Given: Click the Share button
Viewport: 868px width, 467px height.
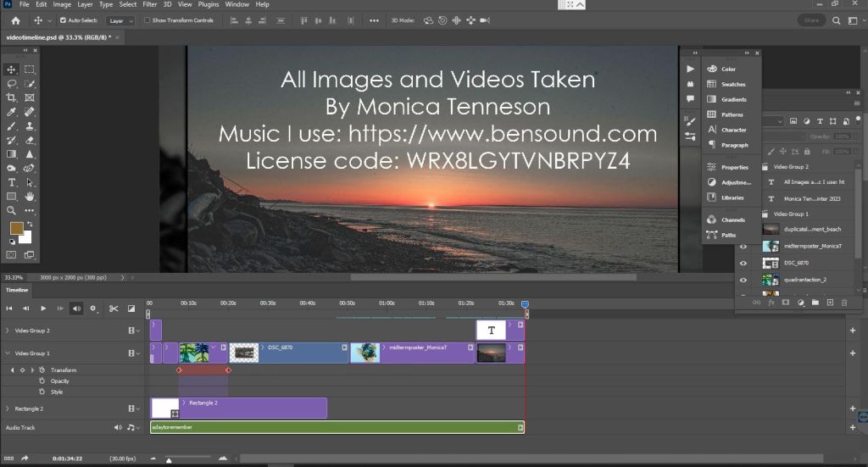Looking at the screenshot, I should point(811,20).
